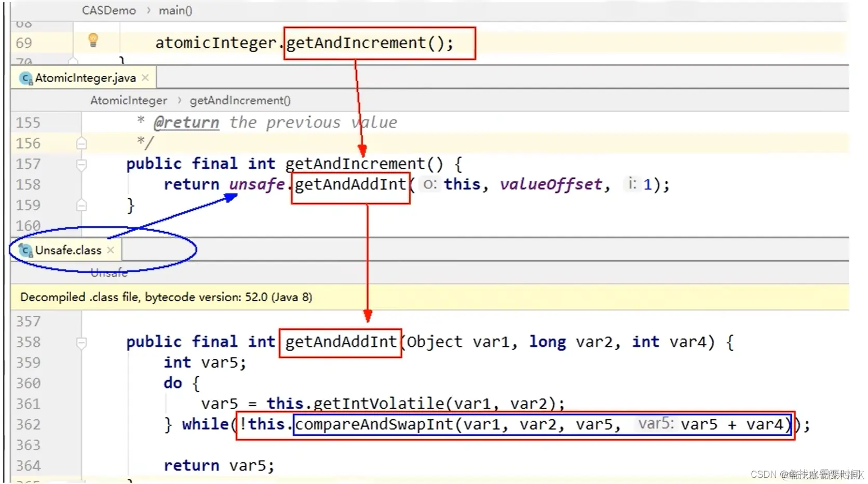Click the atomicInteger variable on line 69
This screenshot has height=484, width=868.
216,43
